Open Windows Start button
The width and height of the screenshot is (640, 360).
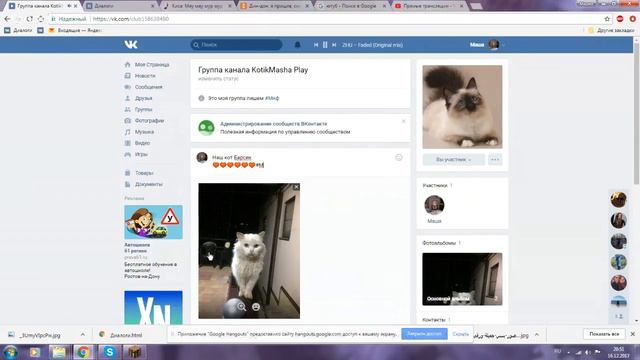10,352
